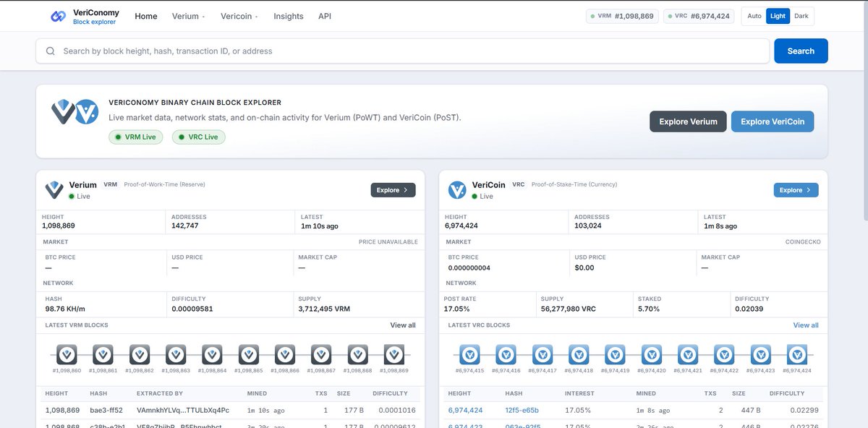
Task: Click Verium addresses count 142,747
Action: [x=185, y=226]
